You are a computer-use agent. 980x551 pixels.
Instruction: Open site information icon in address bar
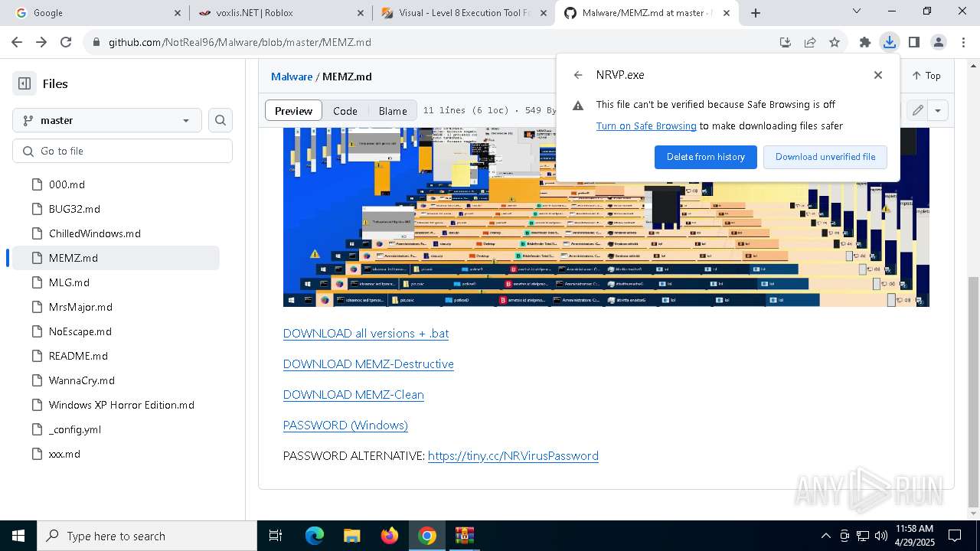pos(96,42)
